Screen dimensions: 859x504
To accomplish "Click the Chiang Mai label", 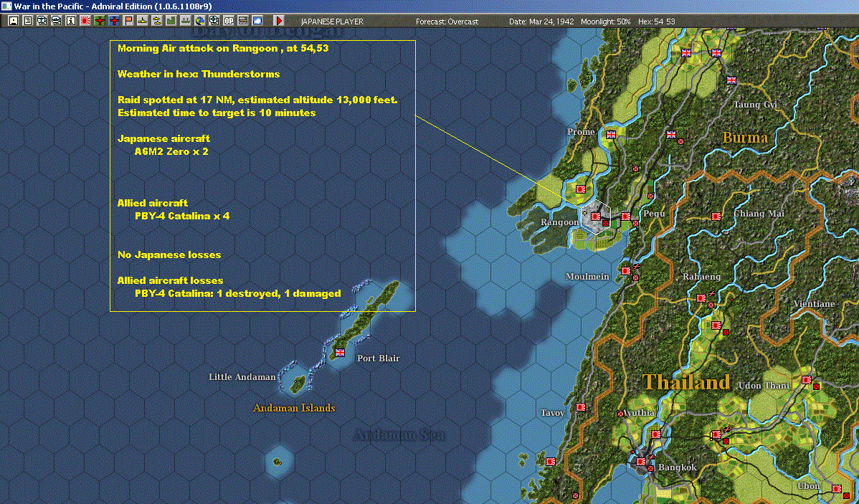I will [759, 214].
